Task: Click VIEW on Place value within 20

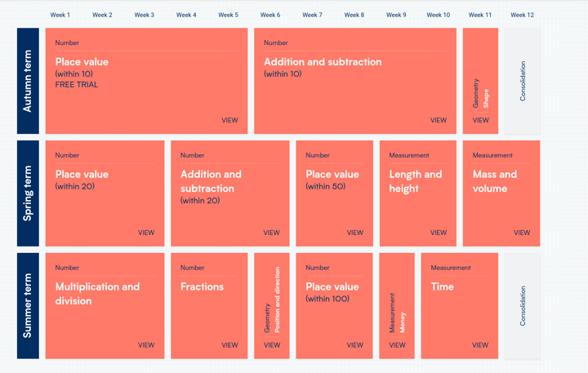Action: click(146, 233)
